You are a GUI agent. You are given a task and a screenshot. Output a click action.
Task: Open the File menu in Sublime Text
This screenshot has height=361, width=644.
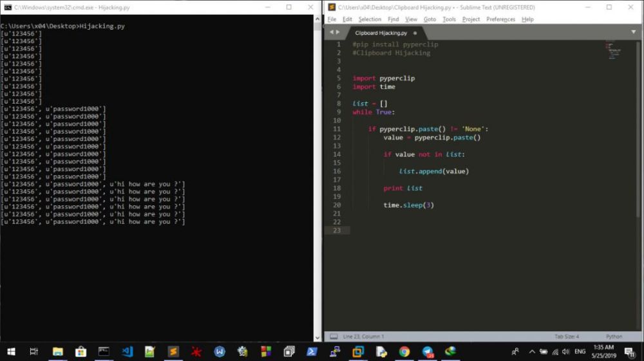pyautogui.click(x=332, y=19)
